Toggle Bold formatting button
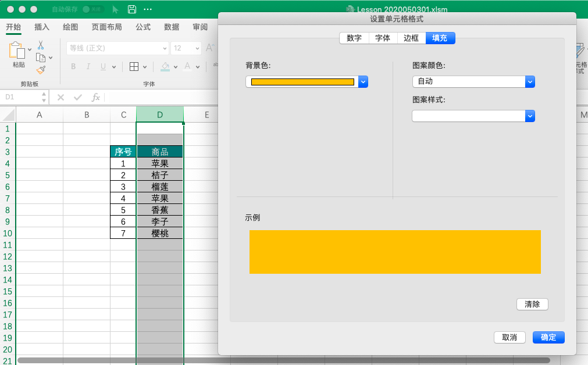 pyautogui.click(x=73, y=66)
